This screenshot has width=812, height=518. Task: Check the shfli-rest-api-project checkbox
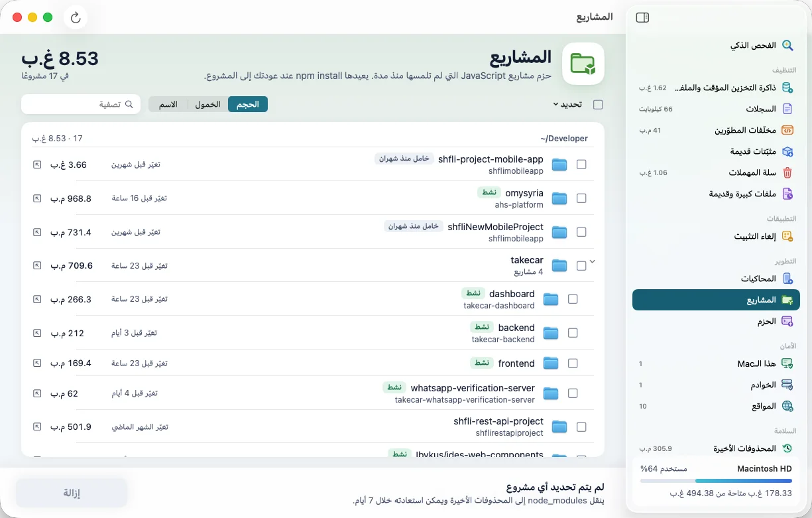(x=581, y=427)
